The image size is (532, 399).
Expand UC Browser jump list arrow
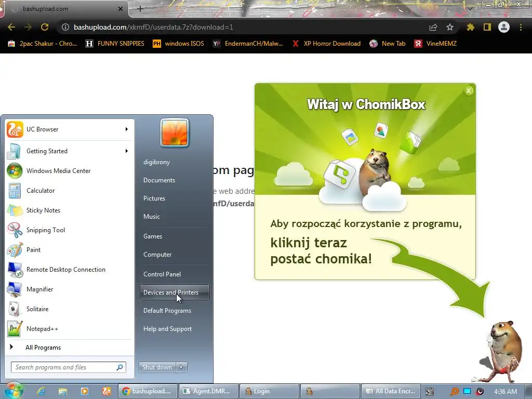click(x=127, y=129)
